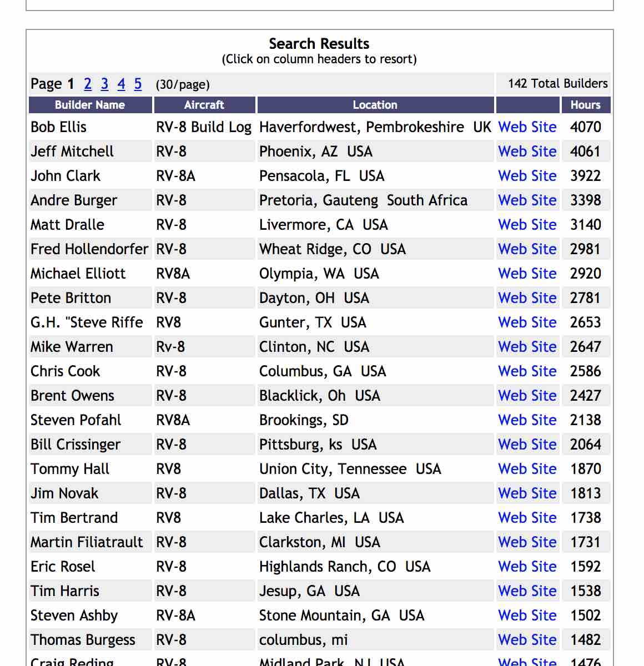Open Brent Owens's Web Site link
The height and width of the screenshot is (666, 644).
pyautogui.click(x=527, y=396)
